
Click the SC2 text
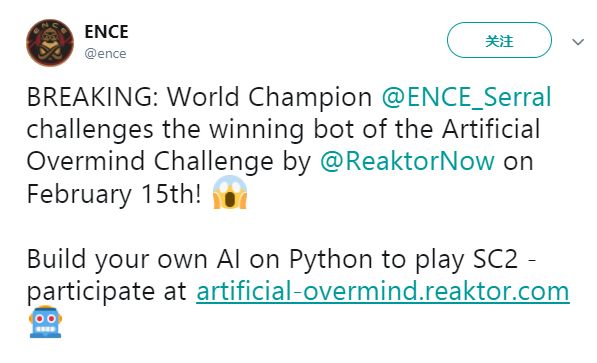click(x=495, y=259)
